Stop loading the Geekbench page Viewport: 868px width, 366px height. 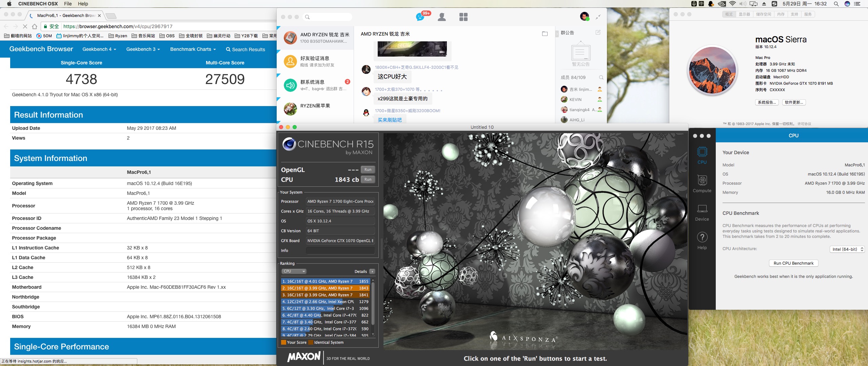pos(25,26)
